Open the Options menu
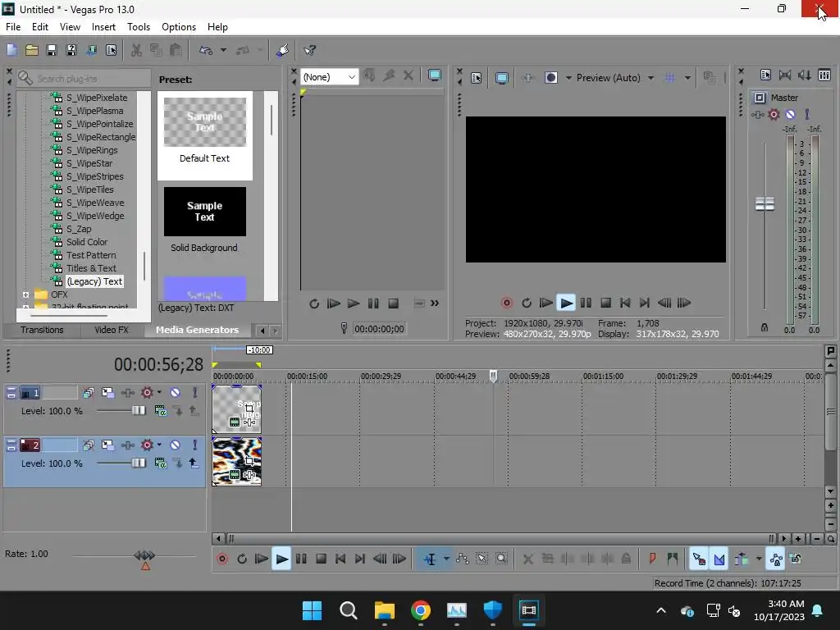The height and width of the screenshot is (630, 840). [x=178, y=27]
